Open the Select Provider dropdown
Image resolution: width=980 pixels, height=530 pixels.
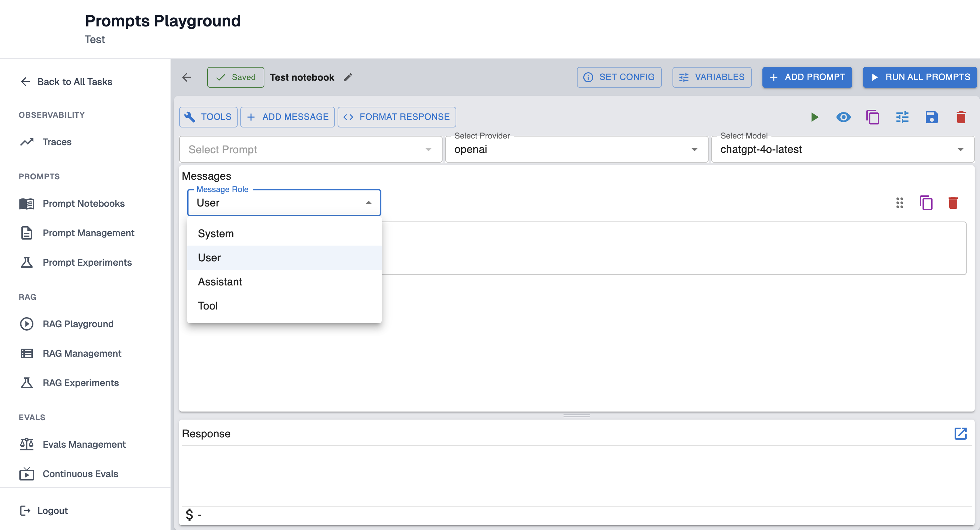click(x=576, y=150)
